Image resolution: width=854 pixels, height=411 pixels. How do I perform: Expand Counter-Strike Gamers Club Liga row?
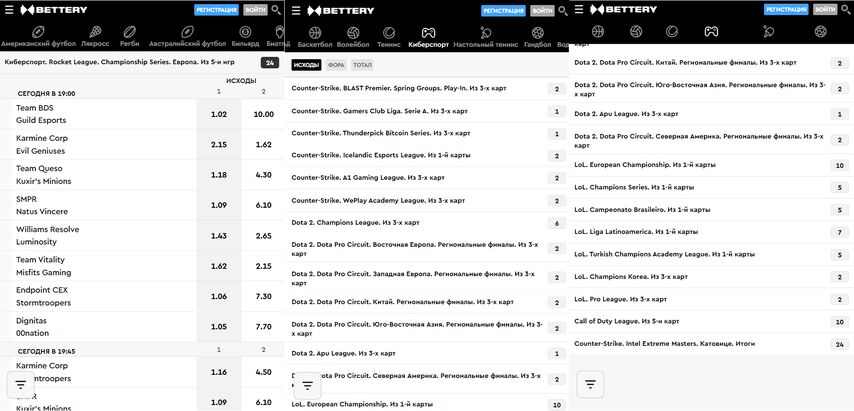click(x=426, y=111)
